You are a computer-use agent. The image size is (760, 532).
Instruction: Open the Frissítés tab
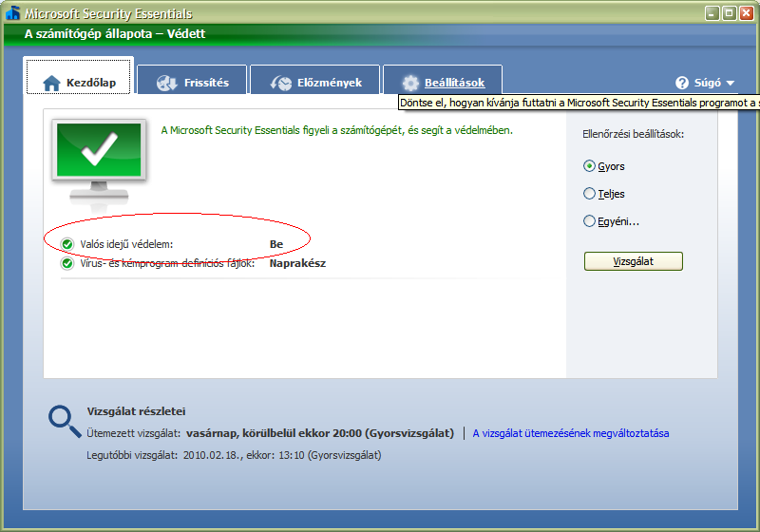click(x=193, y=80)
